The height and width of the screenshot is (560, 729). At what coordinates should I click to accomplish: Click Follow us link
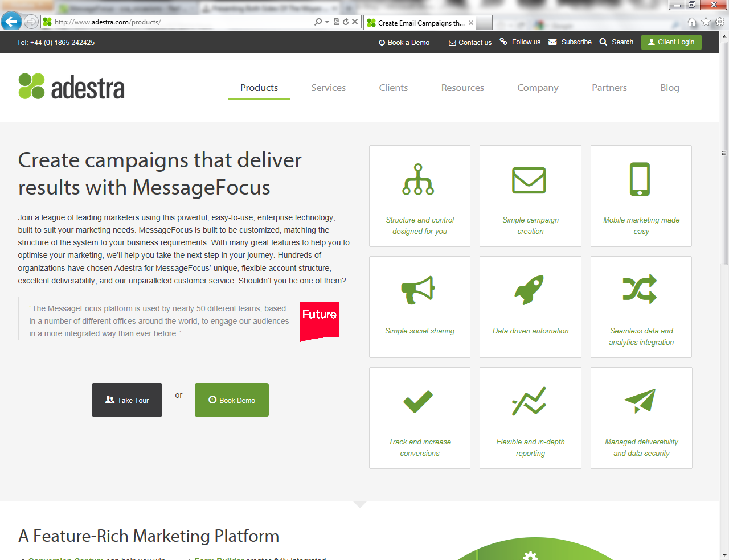click(x=526, y=42)
